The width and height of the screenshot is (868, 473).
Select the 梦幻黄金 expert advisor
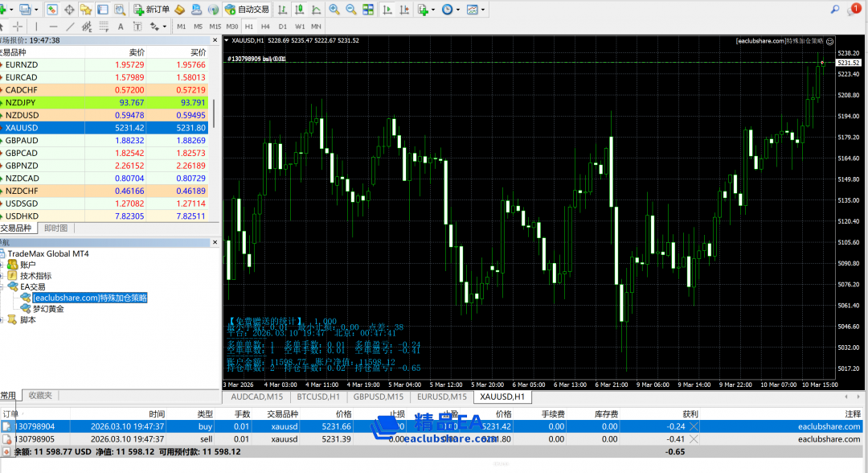point(48,309)
